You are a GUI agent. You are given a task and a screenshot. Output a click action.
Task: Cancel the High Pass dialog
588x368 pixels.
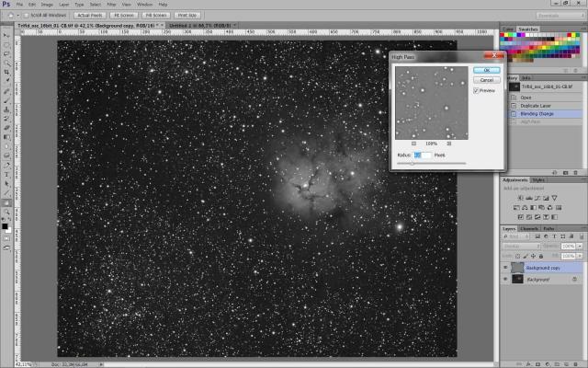tap(486, 80)
